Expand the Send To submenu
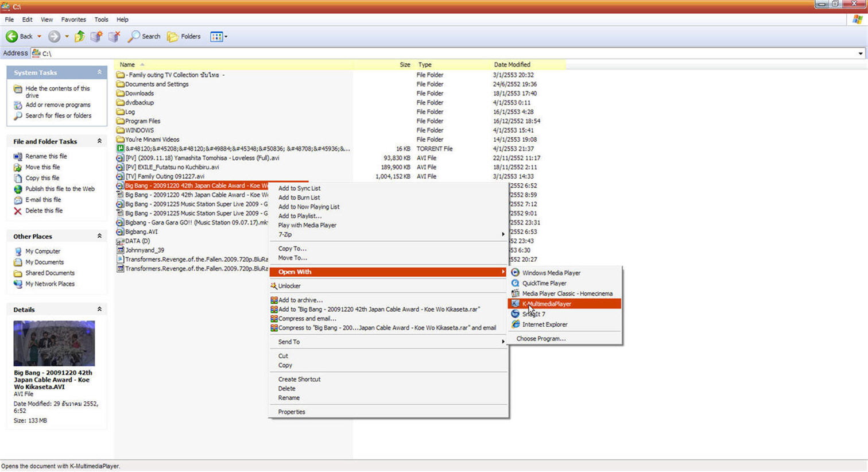868x472 pixels. 389,342
